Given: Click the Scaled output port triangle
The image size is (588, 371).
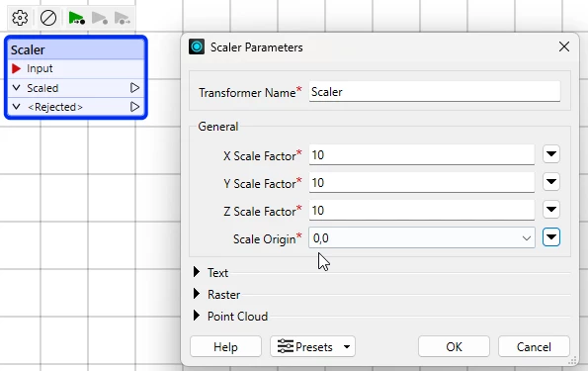Looking at the screenshot, I should [x=134, y=88].
